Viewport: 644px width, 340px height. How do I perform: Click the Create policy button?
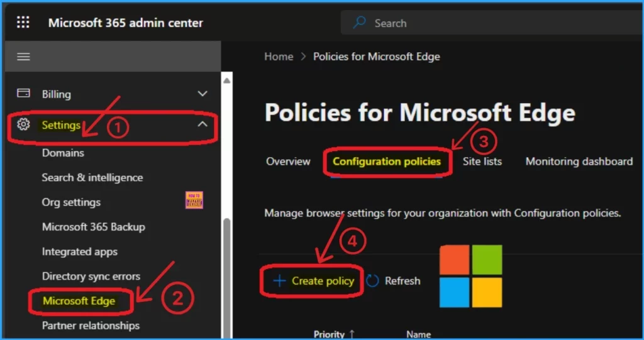(x=313, y=281)
